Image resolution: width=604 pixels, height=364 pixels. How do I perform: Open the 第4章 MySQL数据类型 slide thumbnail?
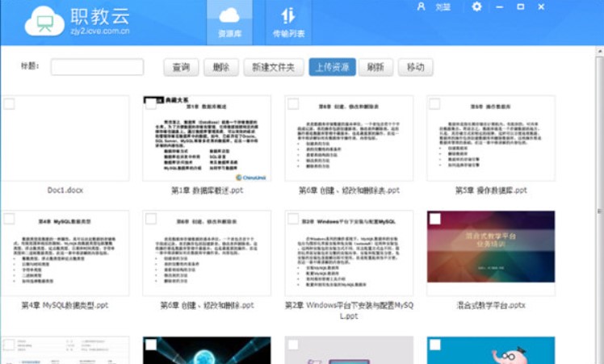[x=65, y=253]
